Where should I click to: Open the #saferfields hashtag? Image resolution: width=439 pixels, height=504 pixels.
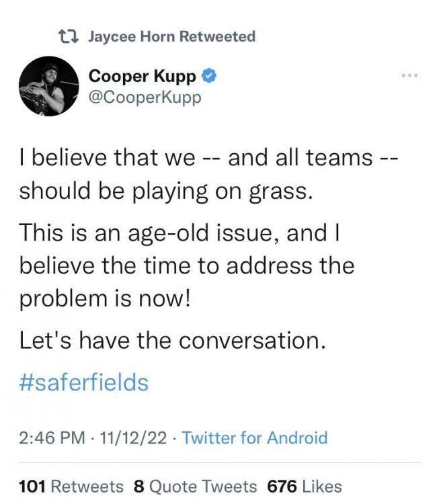tap(83, 382)
